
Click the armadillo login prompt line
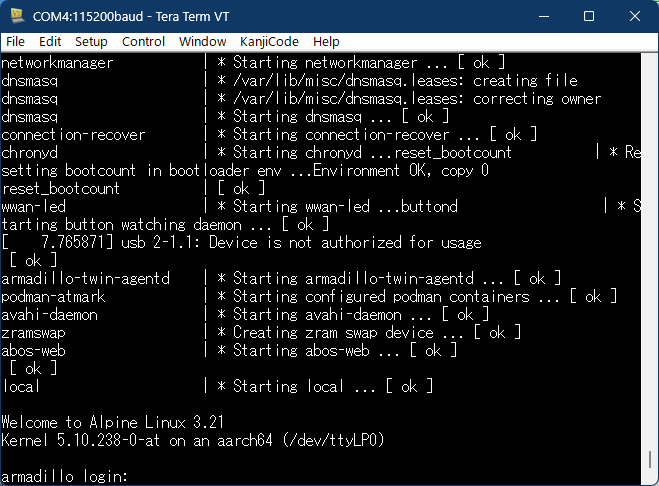[64, 476]
